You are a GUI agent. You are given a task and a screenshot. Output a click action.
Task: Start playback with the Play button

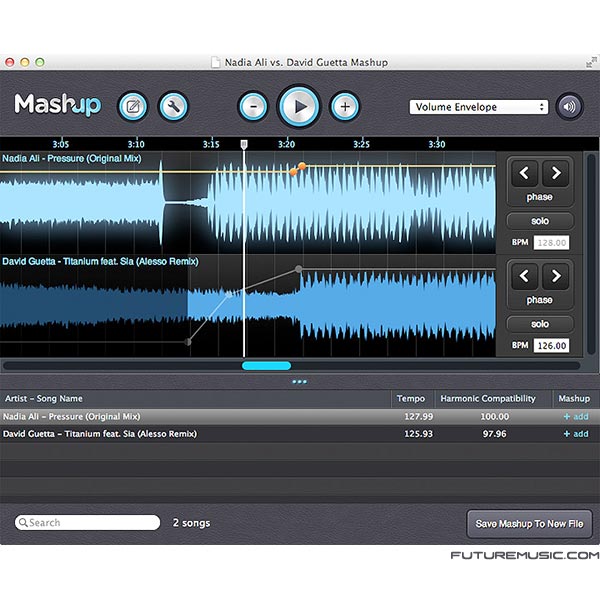point(299,106)
